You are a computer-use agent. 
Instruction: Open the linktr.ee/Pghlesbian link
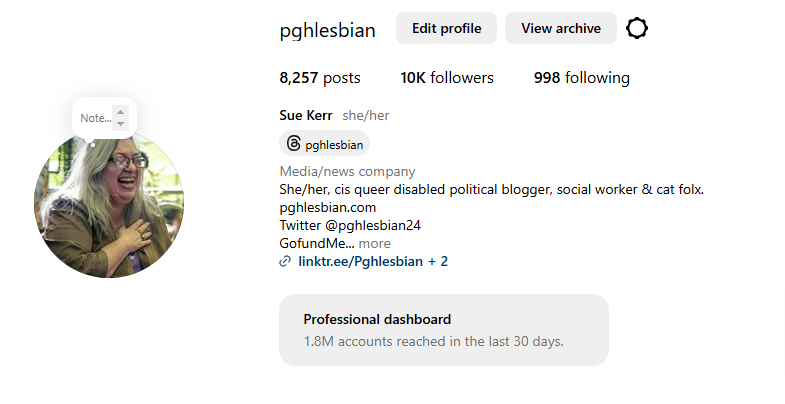tap(360, 262)
